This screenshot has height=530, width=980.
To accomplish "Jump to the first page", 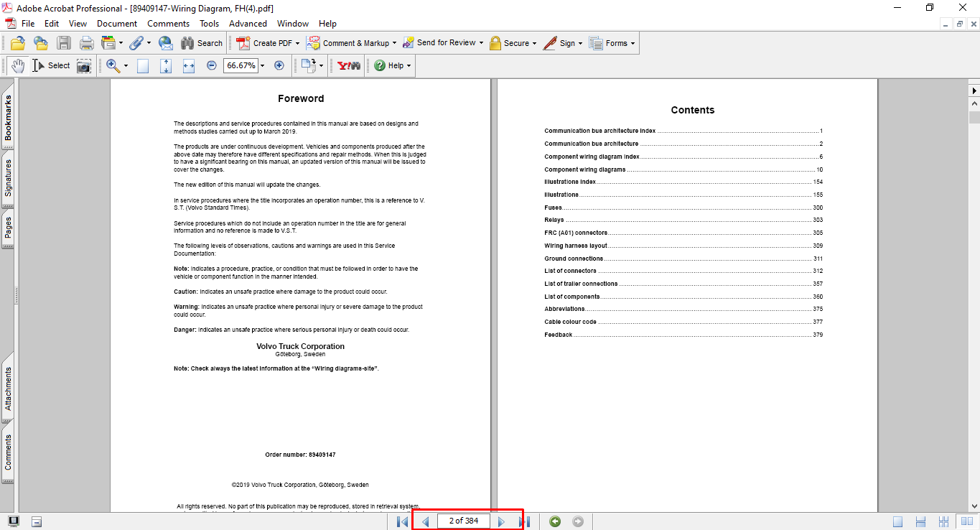I will 402,521.
